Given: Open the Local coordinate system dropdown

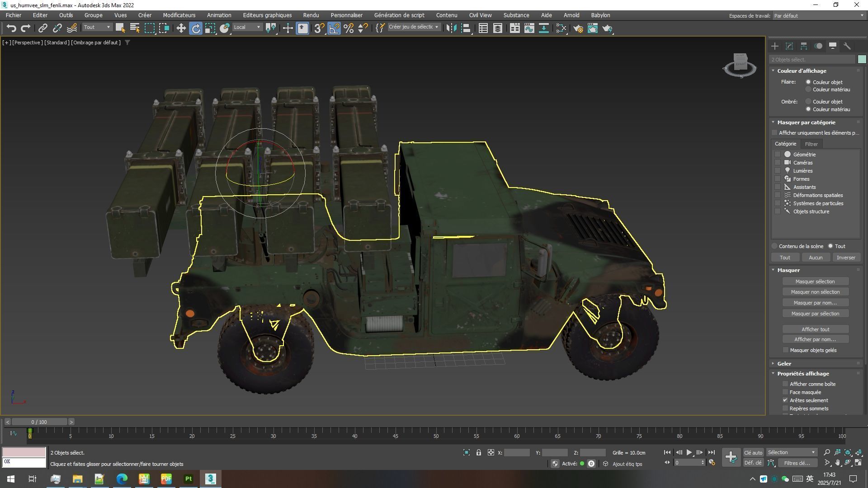Looking at the screenshot, I should [x=247, y=27].
